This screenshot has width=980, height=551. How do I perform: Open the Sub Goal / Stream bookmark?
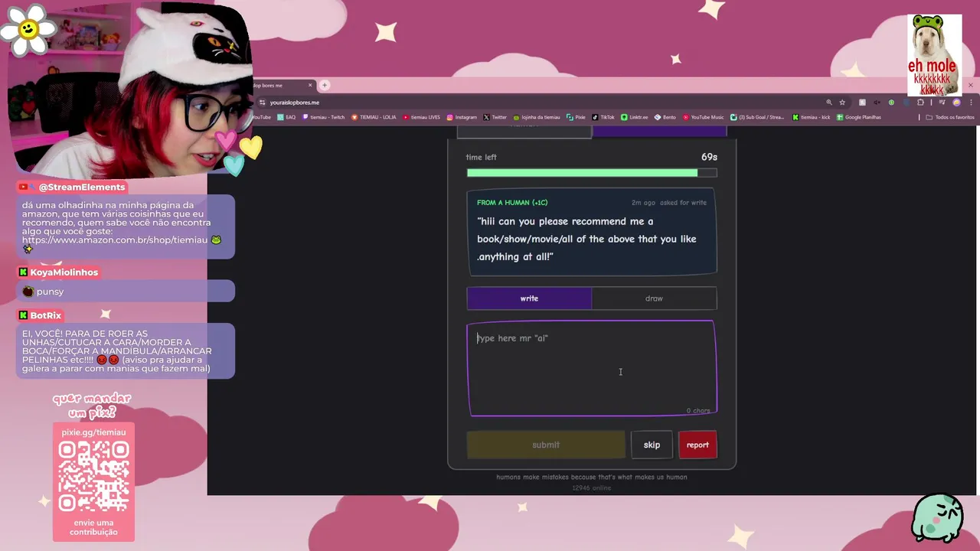(758, 117)
